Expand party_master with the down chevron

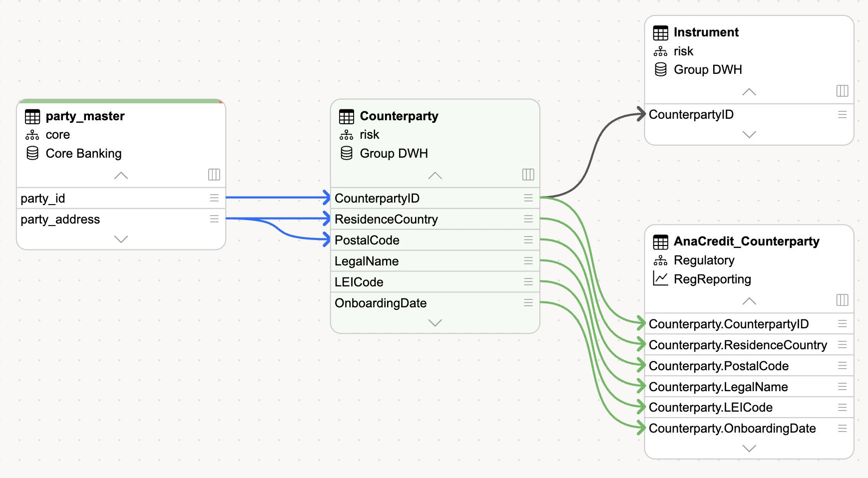tap(121, 239)
